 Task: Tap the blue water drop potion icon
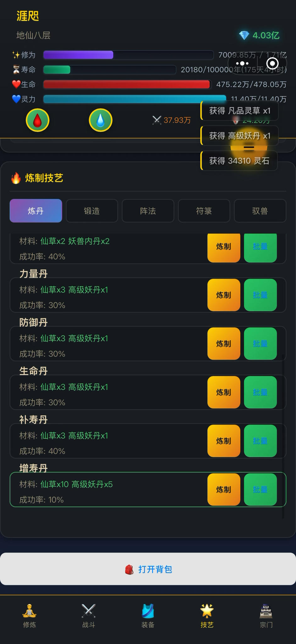[100, 120]
